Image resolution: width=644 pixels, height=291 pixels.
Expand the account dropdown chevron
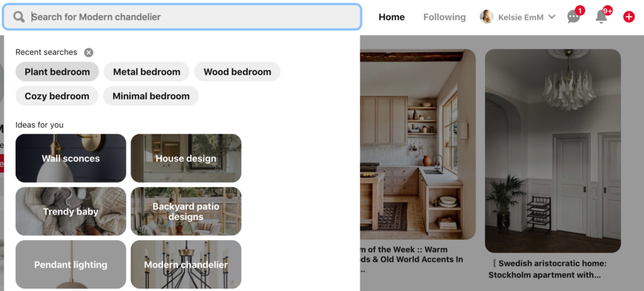pos(552,17)
